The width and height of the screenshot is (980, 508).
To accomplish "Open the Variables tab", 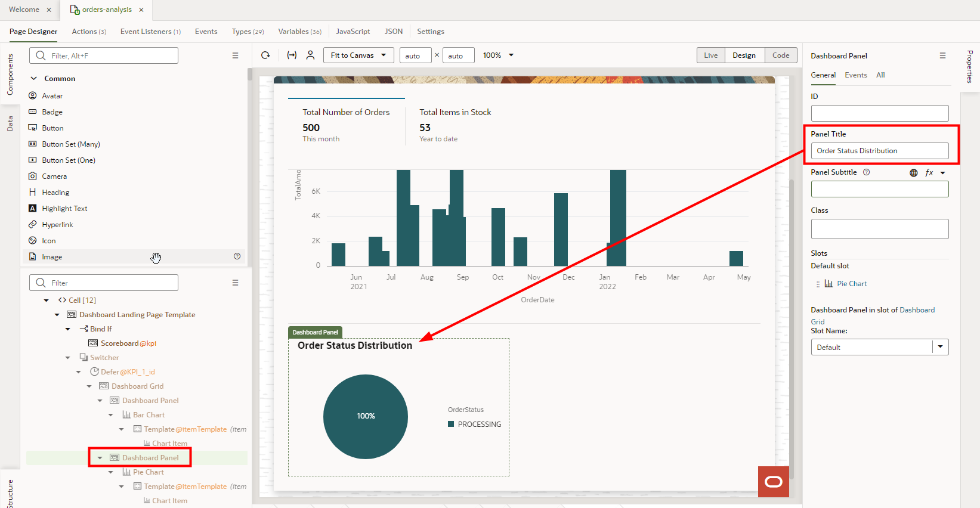I will click(299, 32).
